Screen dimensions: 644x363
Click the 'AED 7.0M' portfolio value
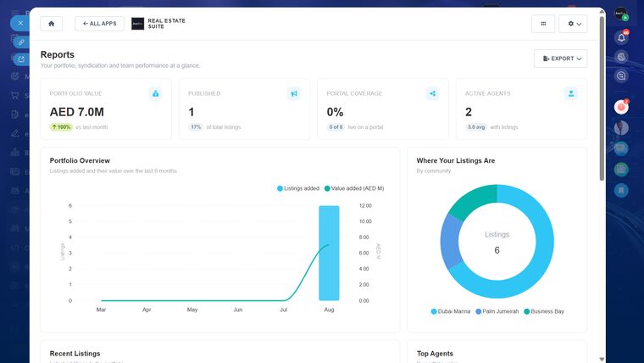coord(77,112)
